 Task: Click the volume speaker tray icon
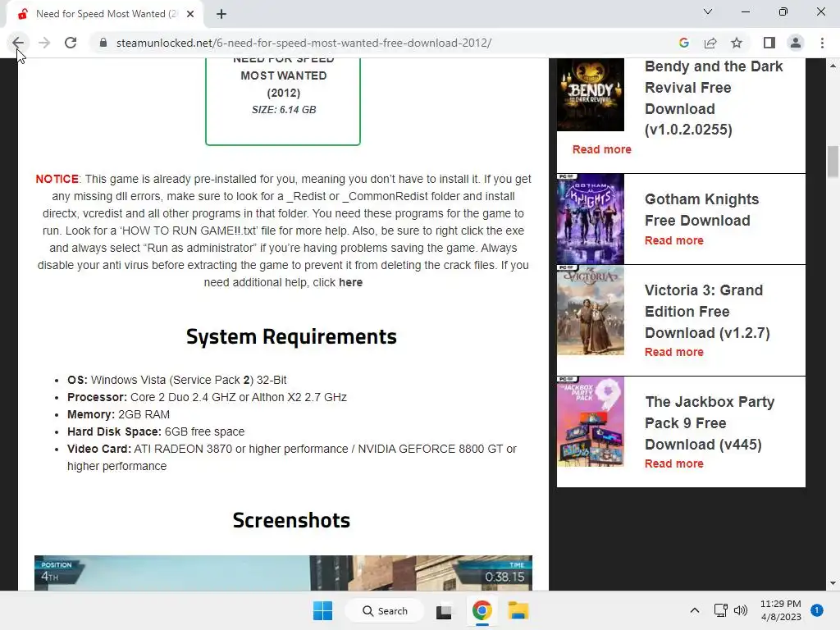pyautogui.click(x=741, y=610)
